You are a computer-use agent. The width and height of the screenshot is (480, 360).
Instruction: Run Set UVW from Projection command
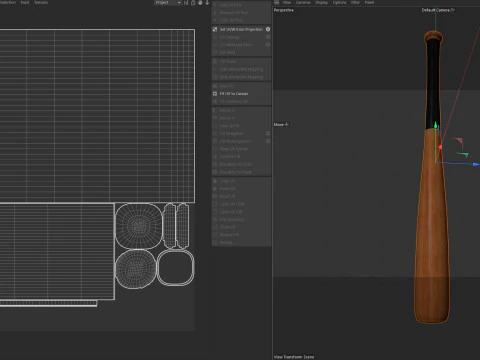coord(241,29)
